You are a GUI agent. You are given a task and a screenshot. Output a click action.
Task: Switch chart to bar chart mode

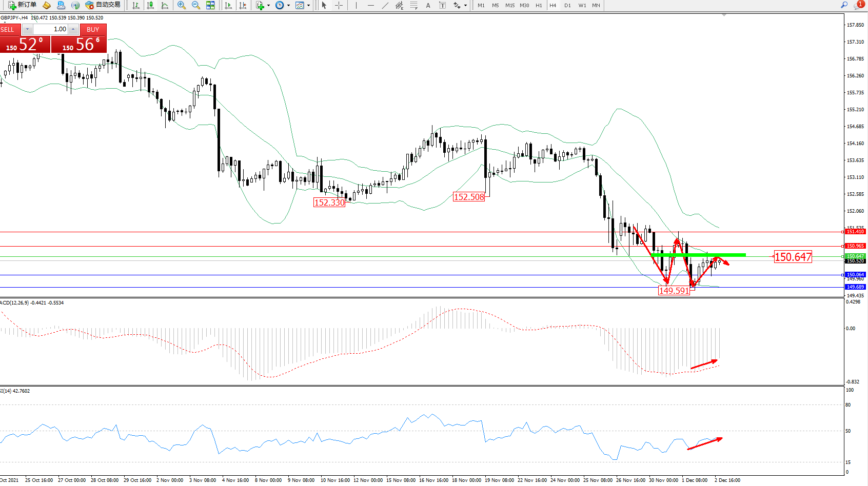click(x=136, y=5)
